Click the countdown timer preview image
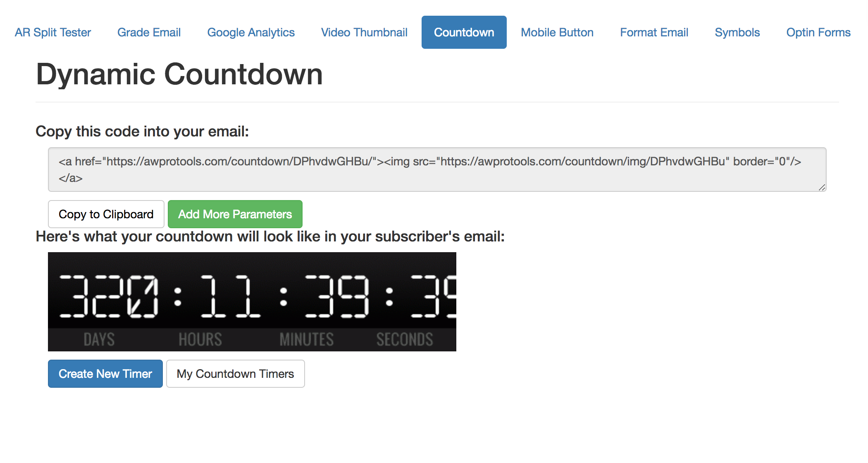The height and width of the screenshot is (463, 868). tap(252, 302)
